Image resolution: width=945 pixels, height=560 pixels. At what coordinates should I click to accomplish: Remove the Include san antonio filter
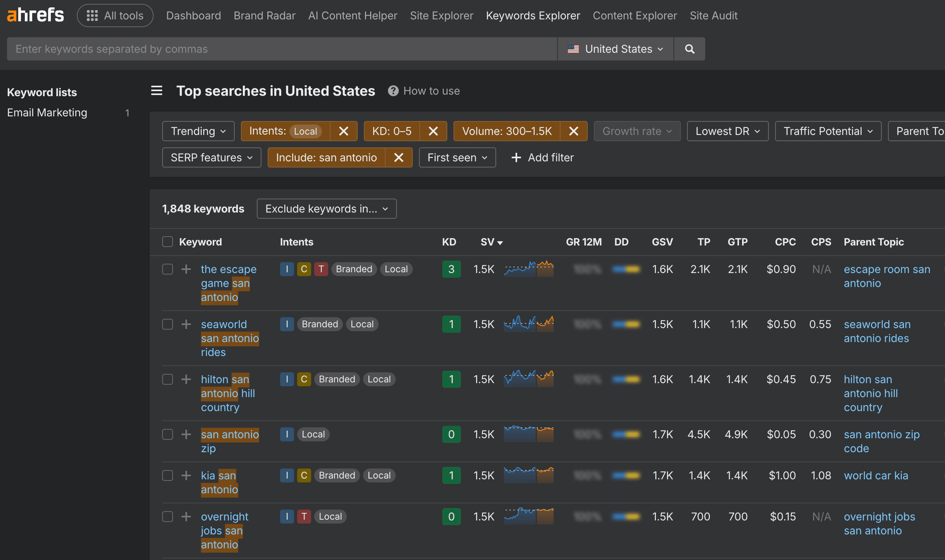click(x=398, y=158)
